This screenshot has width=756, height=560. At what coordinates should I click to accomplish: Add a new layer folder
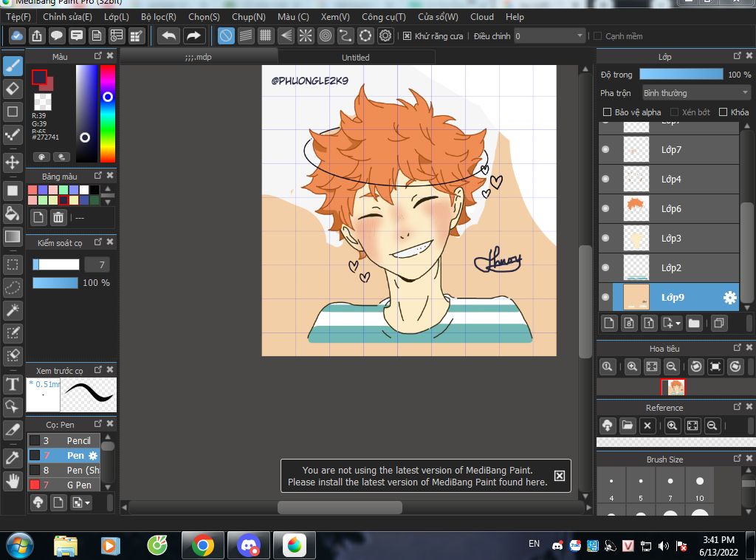pyautogui.click(x=694, y=323)
